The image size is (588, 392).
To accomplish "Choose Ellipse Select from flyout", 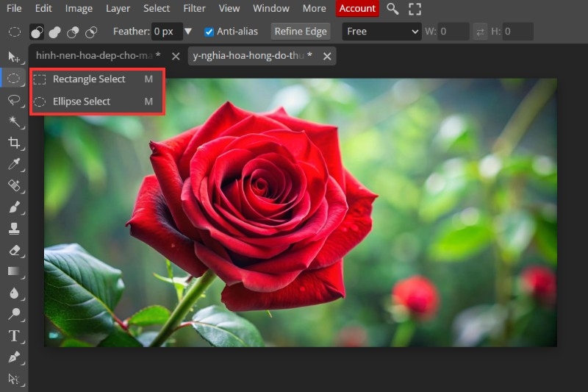I will pos(97,101).
